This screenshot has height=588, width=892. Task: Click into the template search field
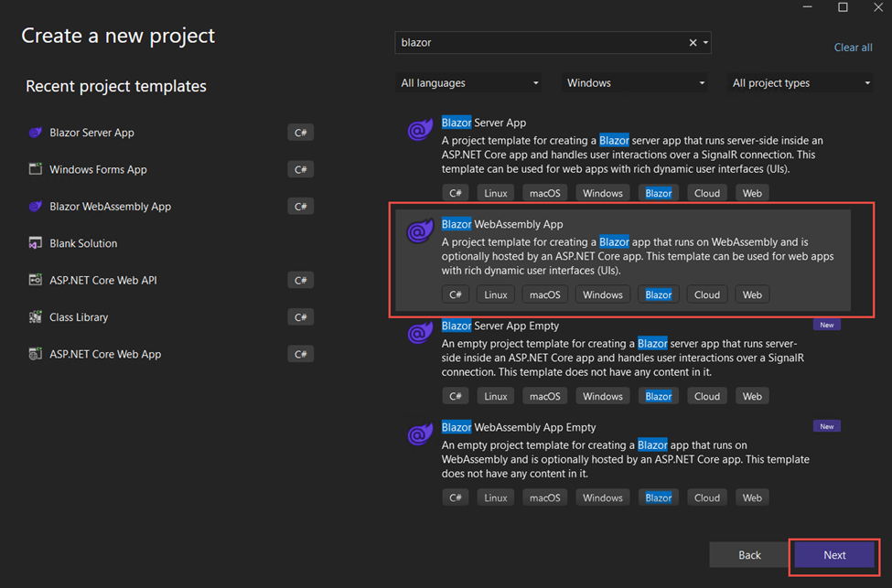[x=540, y=43]
